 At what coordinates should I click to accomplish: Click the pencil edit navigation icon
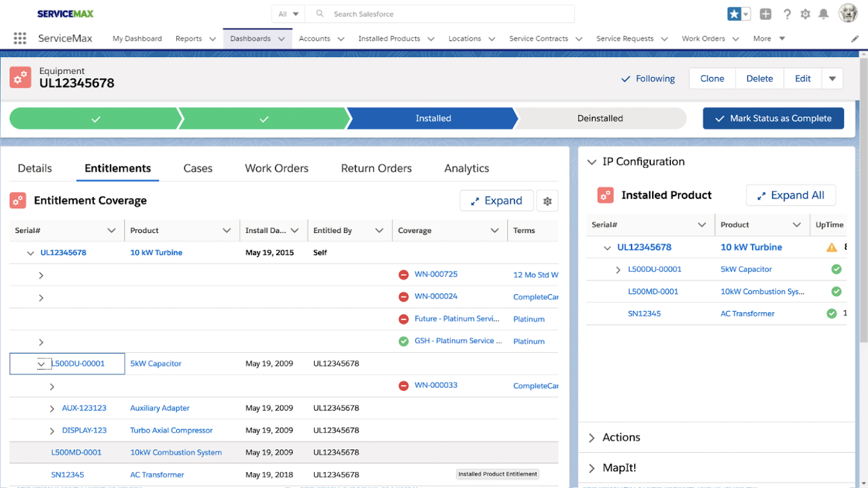(854, 39)
